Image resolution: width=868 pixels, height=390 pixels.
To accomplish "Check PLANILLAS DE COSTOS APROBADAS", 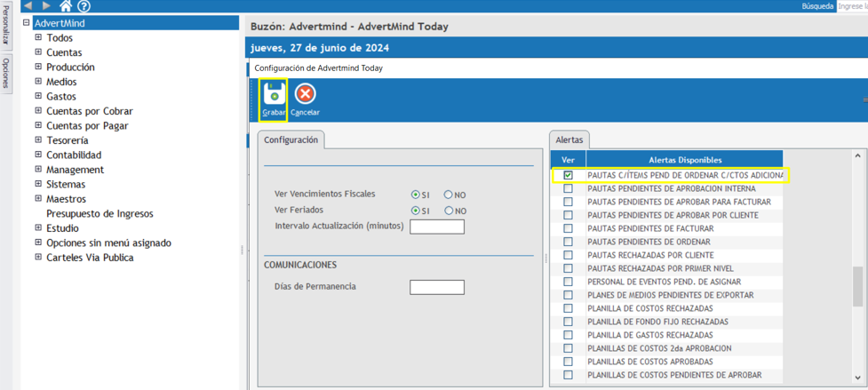I will pos(568,362).
